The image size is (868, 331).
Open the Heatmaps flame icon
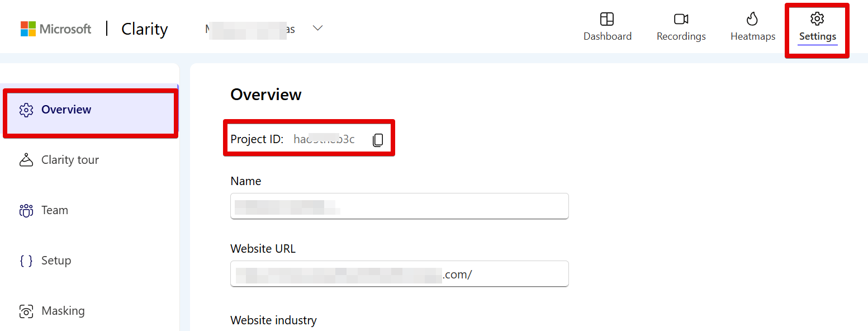point(752,18)
